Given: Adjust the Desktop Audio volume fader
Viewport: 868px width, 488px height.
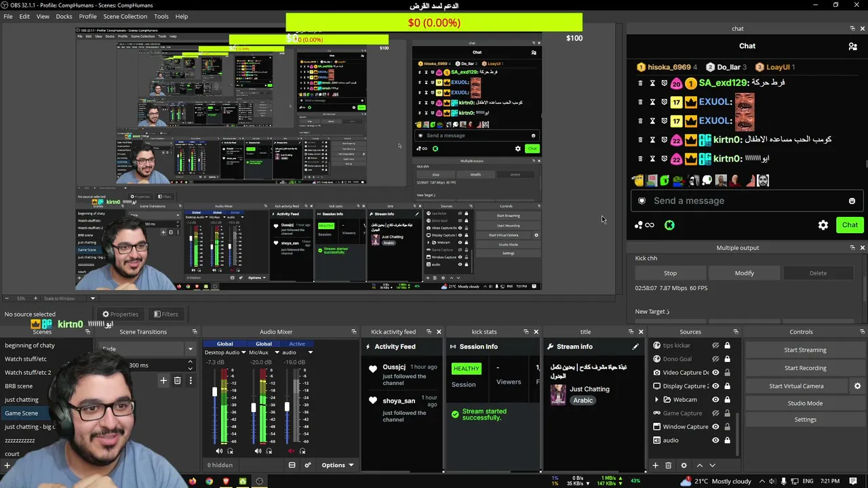Looking at the screenshot, I should (x=214, y=392).
